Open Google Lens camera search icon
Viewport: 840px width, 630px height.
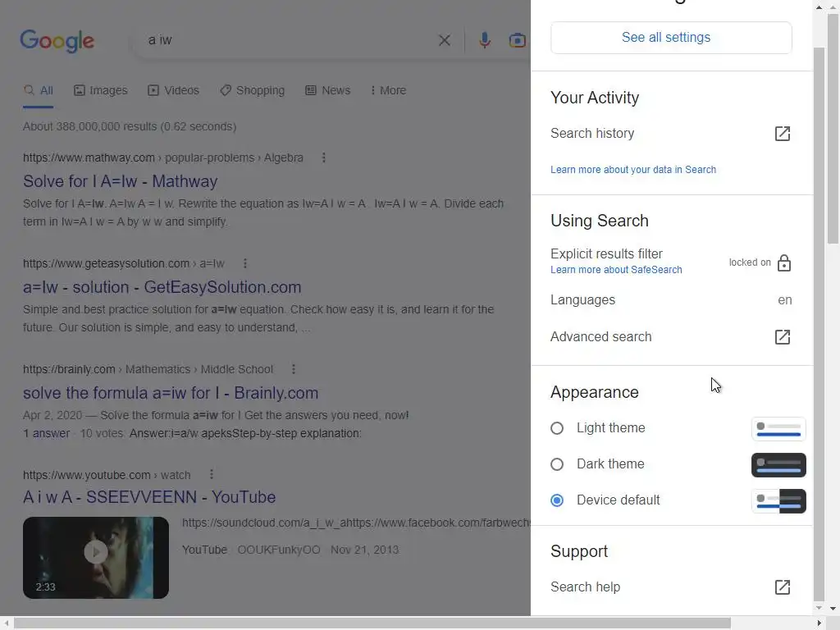(517, 40)
